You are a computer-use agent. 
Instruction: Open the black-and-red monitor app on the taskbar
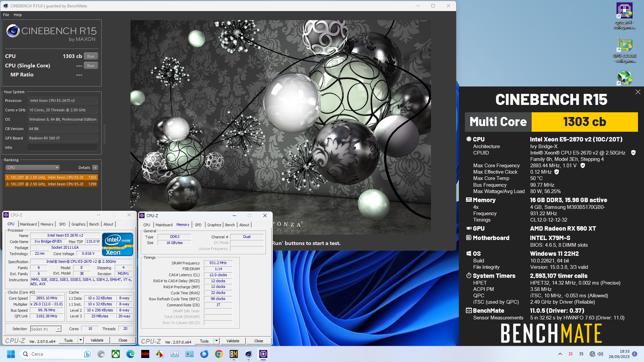click(145, 354)
